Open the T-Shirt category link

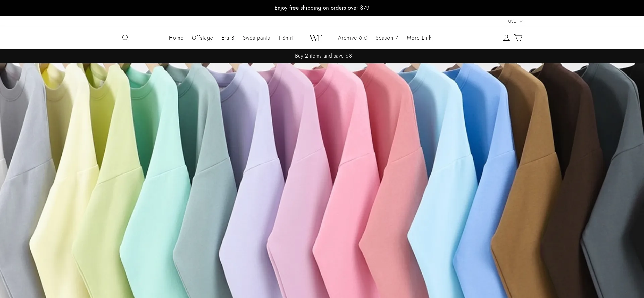tap(285, 38)
